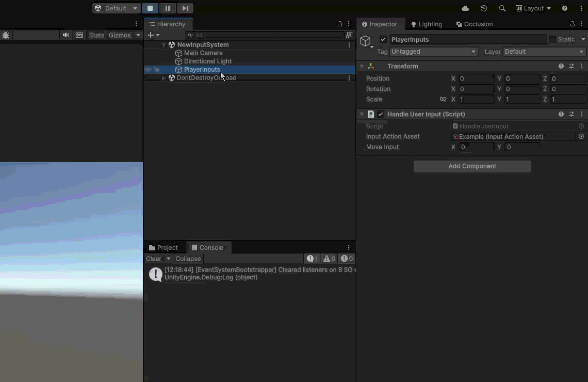Click the Position X value field
The width and height of the screenshot is (588, 382).
point(476,78)
